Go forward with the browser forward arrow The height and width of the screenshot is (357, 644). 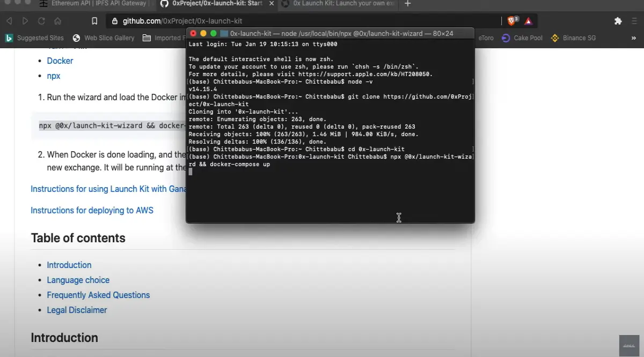tap(25, 21)
